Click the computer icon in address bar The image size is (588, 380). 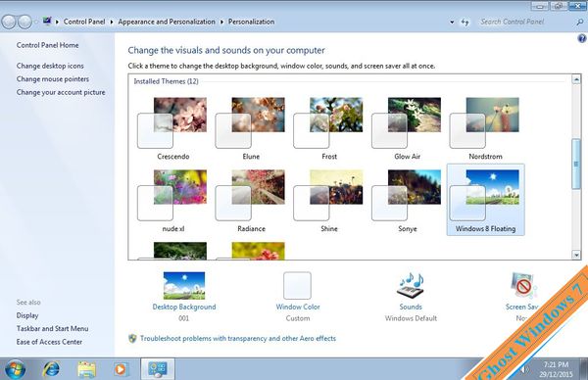click(47, 21)
